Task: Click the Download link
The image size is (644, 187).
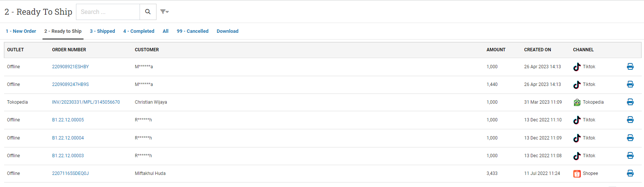Action: pyautogui.click(x=228, y=31)
